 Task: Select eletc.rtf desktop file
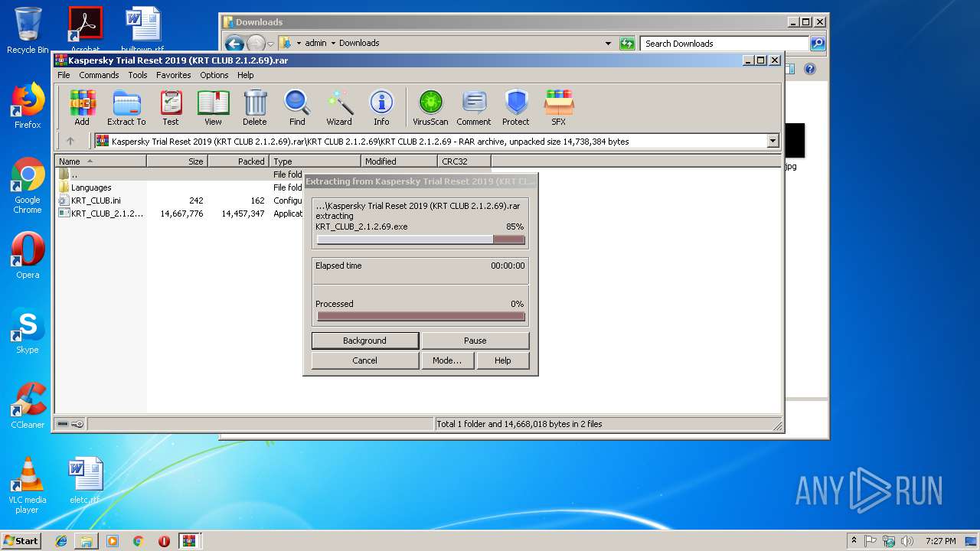[x=85, y=481]
